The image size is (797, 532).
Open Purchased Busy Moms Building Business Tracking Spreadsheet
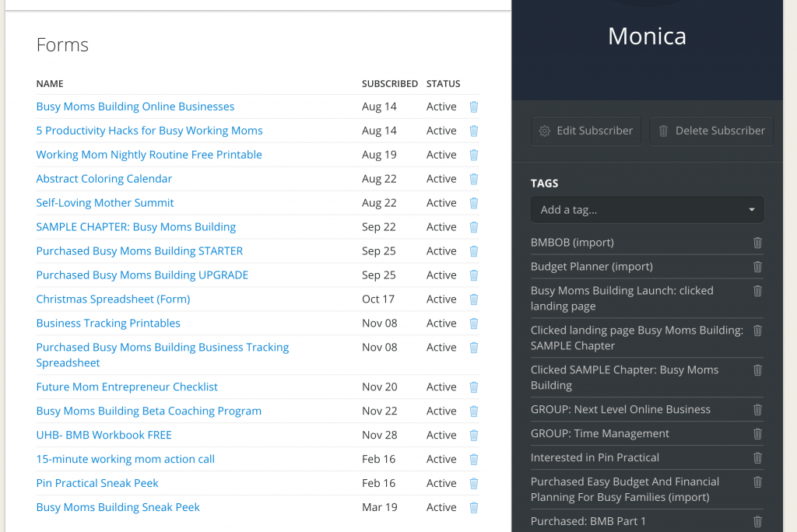163,355
